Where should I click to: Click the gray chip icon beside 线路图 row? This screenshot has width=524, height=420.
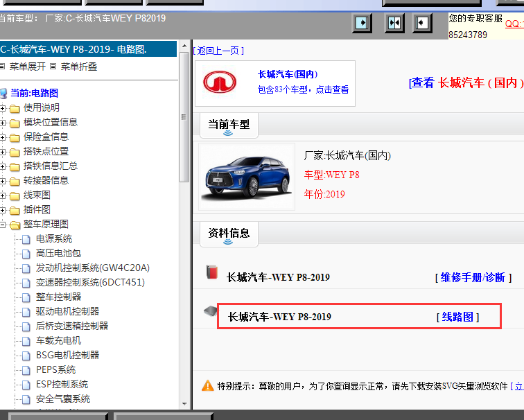click(x=210, y=311)
